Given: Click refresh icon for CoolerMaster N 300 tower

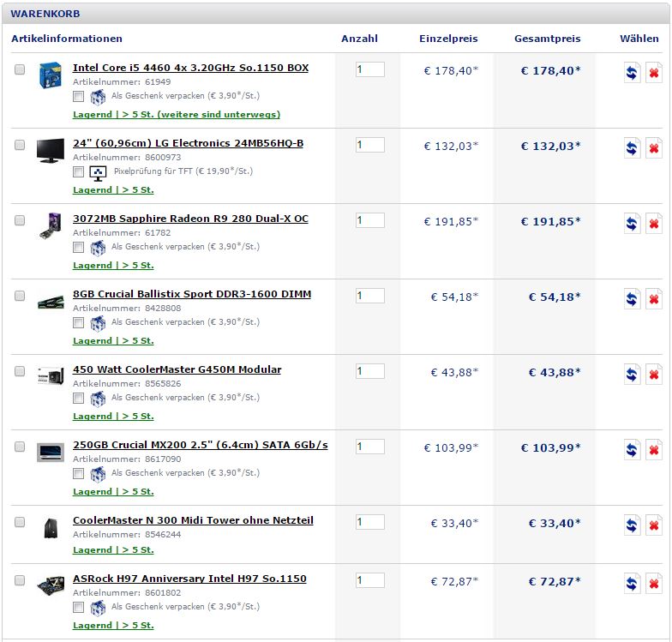Looking at the screenshot, I should point(632,525).
